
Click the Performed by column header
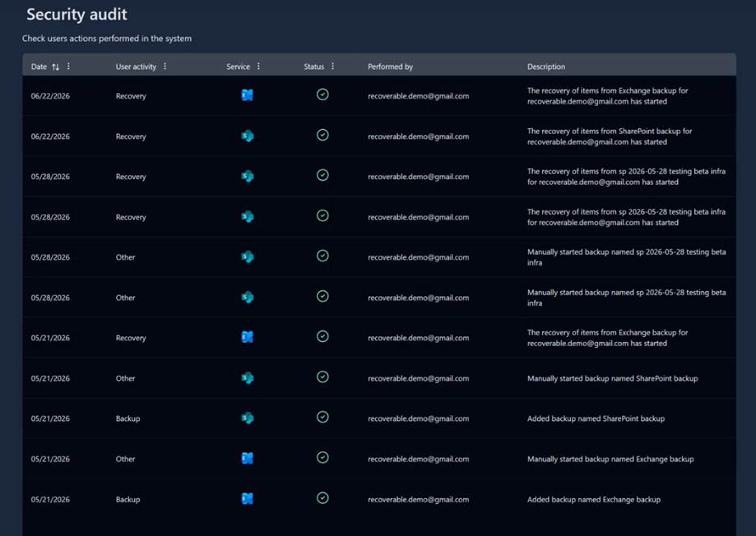(x=390, y=67)
